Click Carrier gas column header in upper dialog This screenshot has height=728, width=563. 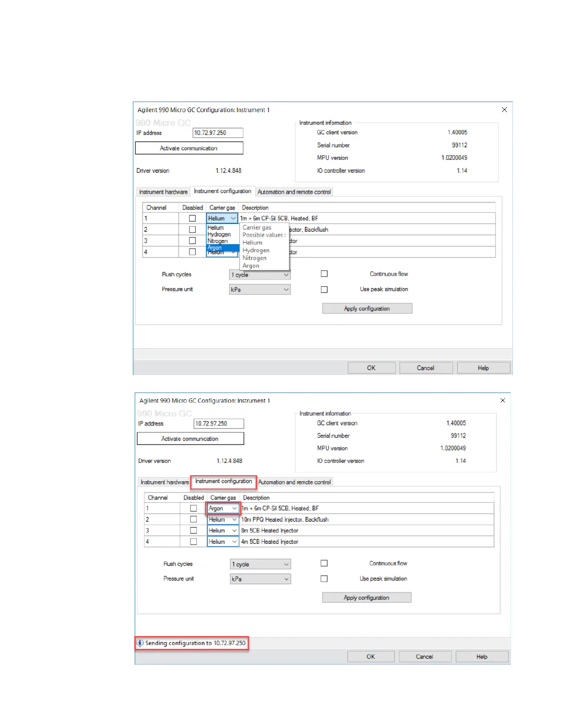[223, 208]
